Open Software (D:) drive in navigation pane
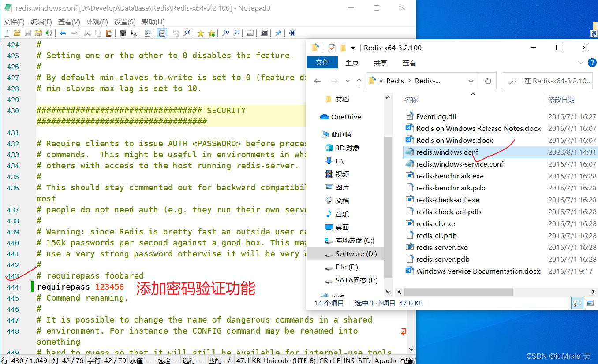The width and height of the screenshot is (598, 364). 345,253
